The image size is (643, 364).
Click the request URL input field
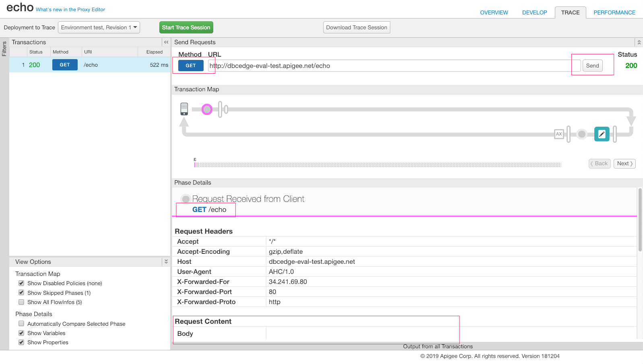(x=394, y=66)
